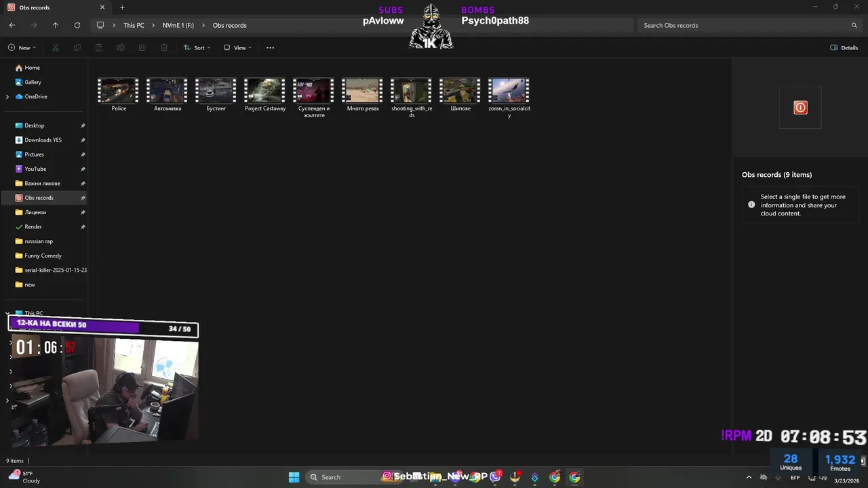Image resolution: width=868 pixels, height=488 pixels.
Task: Click This PC breadcrumb
Action: [x=134, y=25]
